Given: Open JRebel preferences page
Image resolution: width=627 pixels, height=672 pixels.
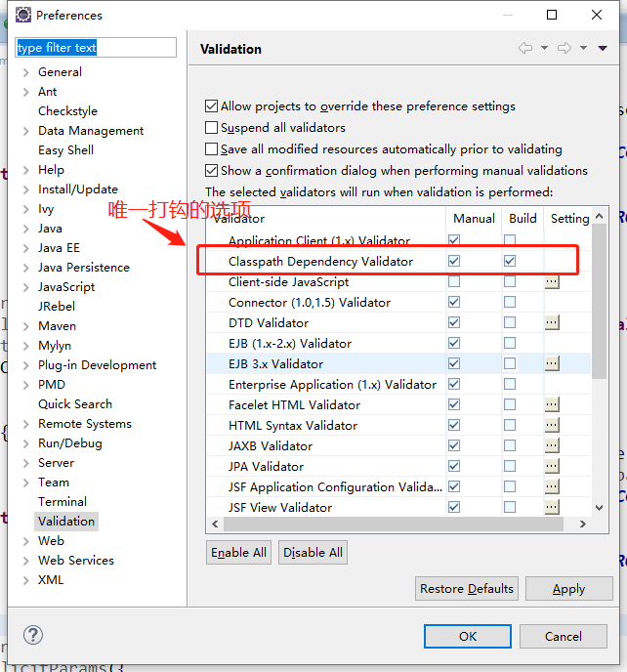Looking at the screenshot, I should (x=56, y=307).
